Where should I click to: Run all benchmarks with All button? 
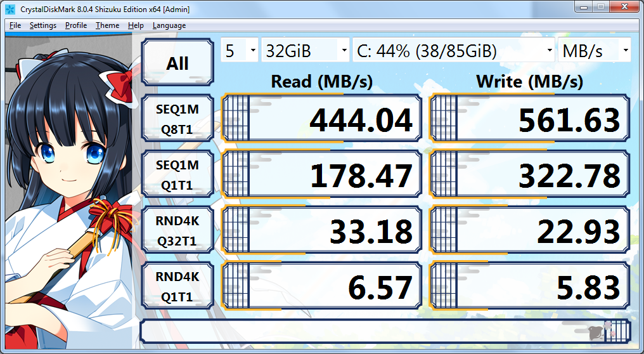click(177, 63)
